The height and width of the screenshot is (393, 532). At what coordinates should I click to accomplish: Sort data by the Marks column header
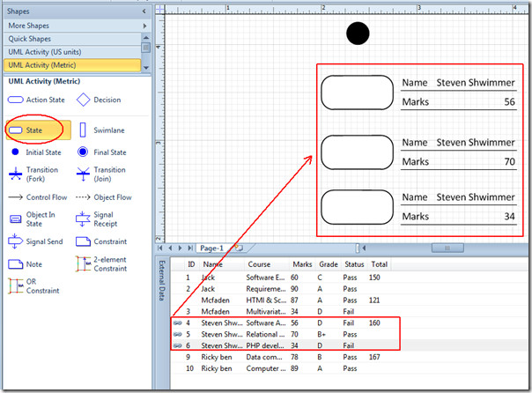coord(302,264)
